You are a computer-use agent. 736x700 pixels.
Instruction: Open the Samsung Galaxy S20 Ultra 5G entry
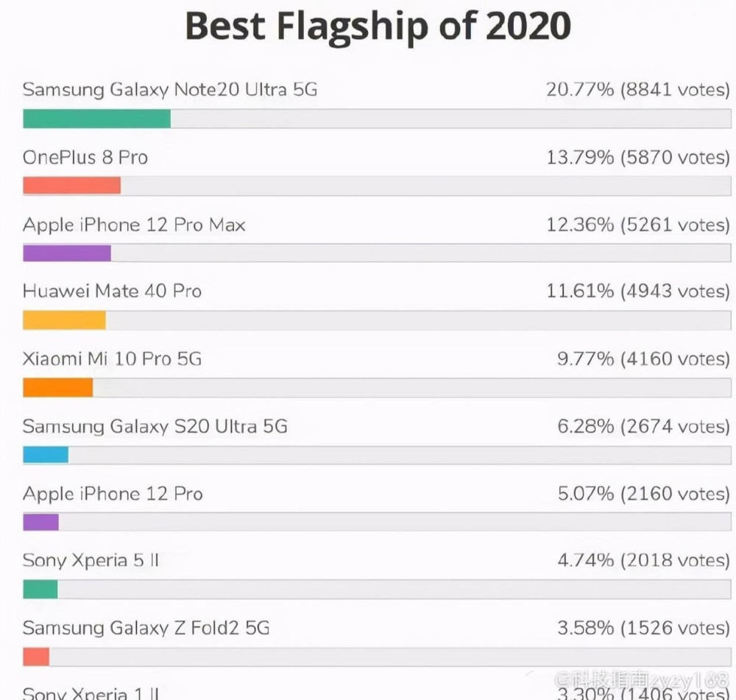point(155,426)
